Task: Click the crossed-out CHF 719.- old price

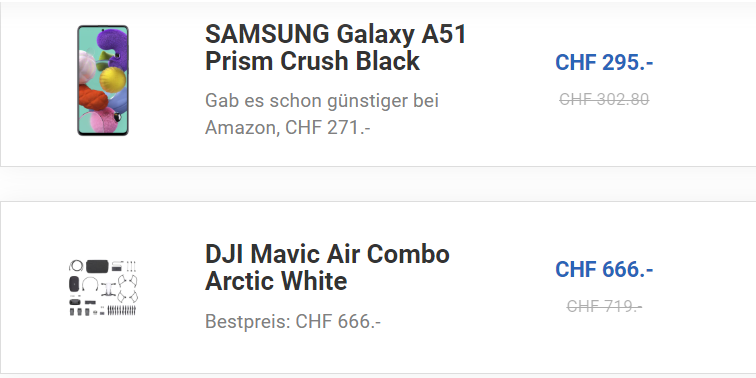Action: click(x=604, y=306)
